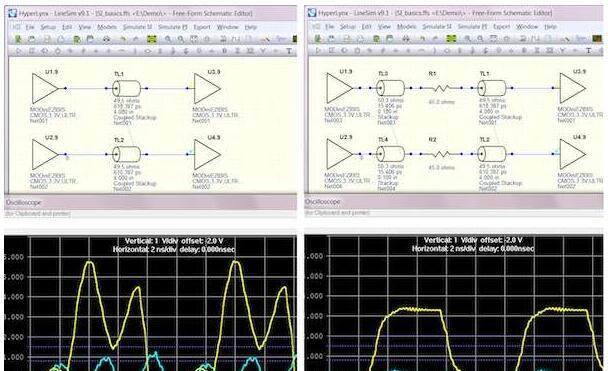Select the U3.9 receiver symbol in the right schematic
This screenshot has height=371, width=608.
tap(572, 88)
